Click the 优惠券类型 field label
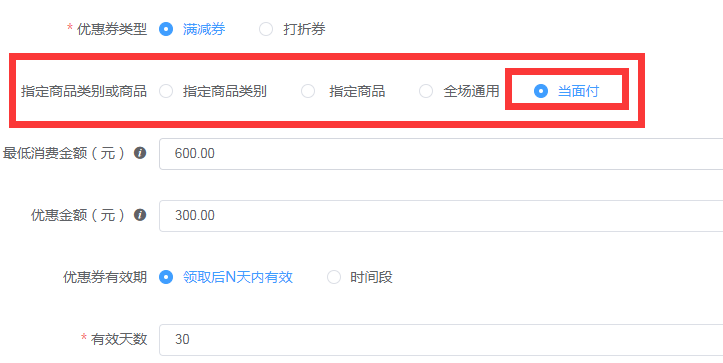 click(112, 29)
